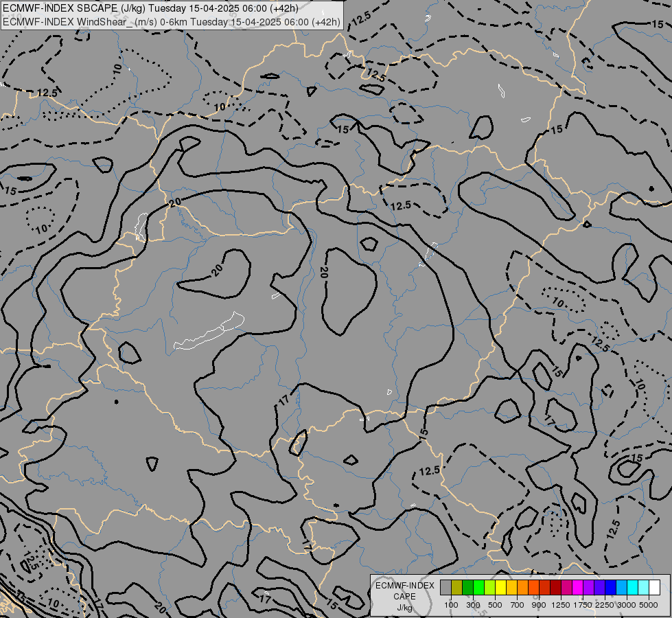The image size is (672, 618).
Task: Select the olive legend swatch
Action: click(457, 587)
